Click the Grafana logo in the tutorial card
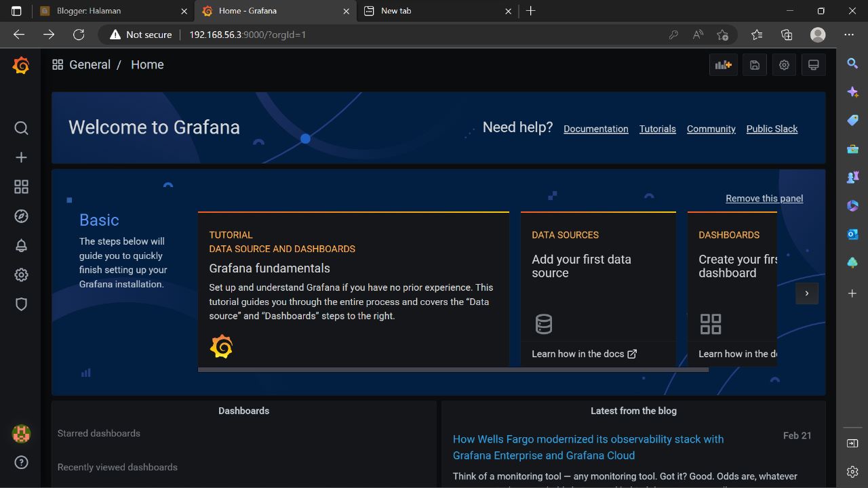Image resolution: width=868 pixels, height=488 pixels. click(221, 346)
